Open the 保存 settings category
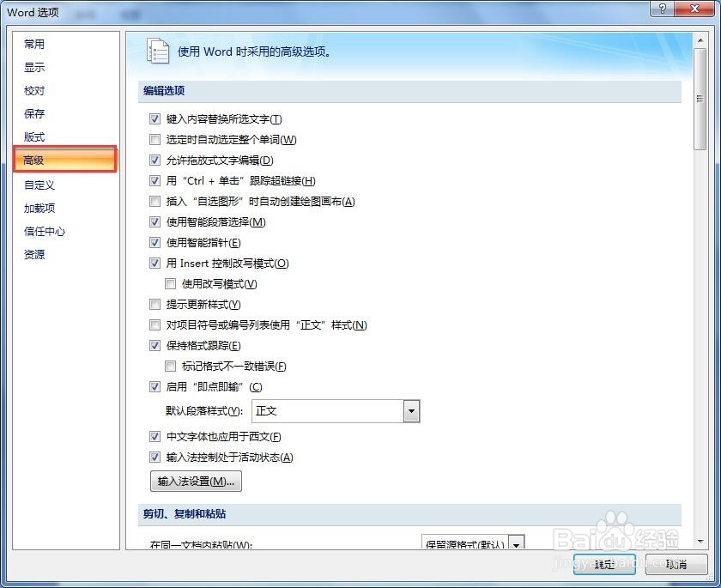The height and width of the screenshot is (588, 721). (34, 113)
